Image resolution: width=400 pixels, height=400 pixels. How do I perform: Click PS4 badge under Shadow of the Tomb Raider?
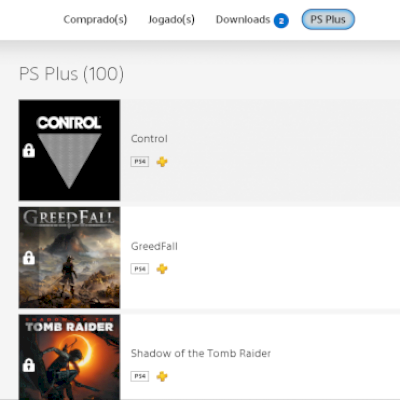point(140,376)
